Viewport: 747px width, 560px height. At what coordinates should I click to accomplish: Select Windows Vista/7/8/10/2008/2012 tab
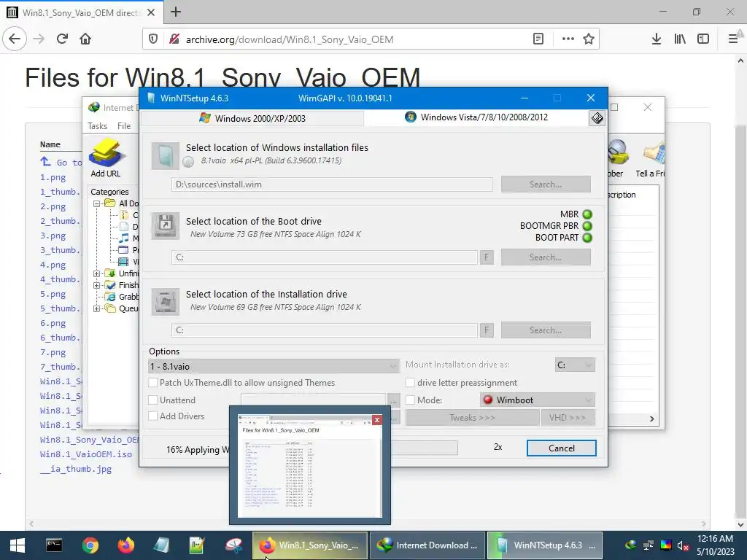476,117
